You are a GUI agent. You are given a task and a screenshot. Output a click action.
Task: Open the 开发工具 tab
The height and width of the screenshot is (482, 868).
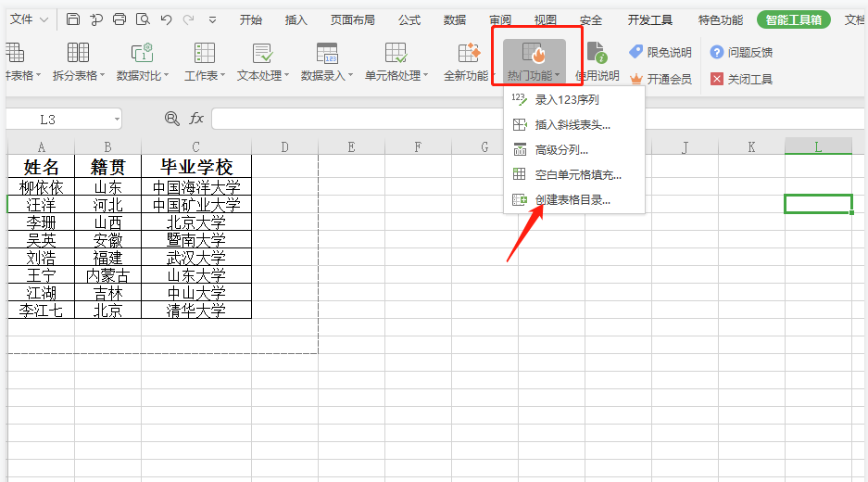click(x=650, y=20)
